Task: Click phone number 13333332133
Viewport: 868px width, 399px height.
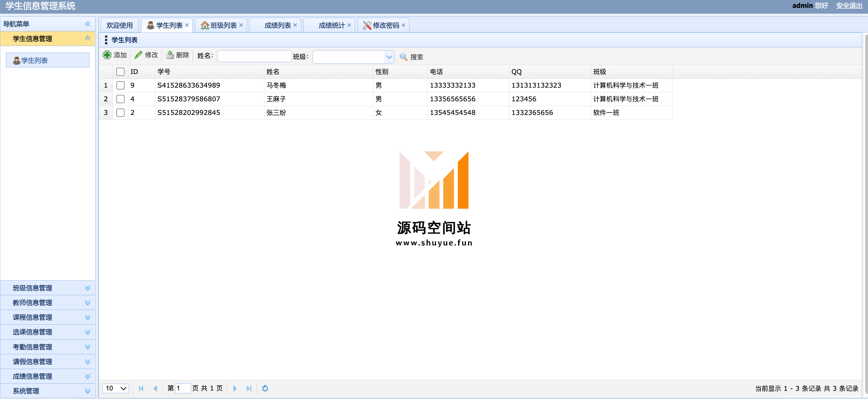Action: tap(452, 85)
